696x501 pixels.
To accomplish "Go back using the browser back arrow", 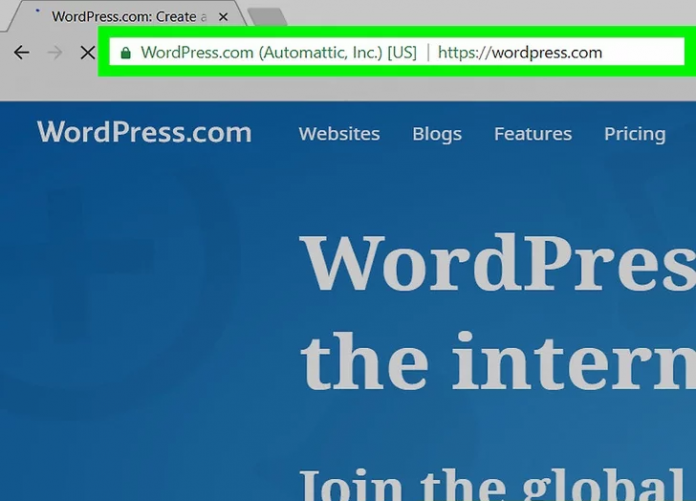I will 21,52.
